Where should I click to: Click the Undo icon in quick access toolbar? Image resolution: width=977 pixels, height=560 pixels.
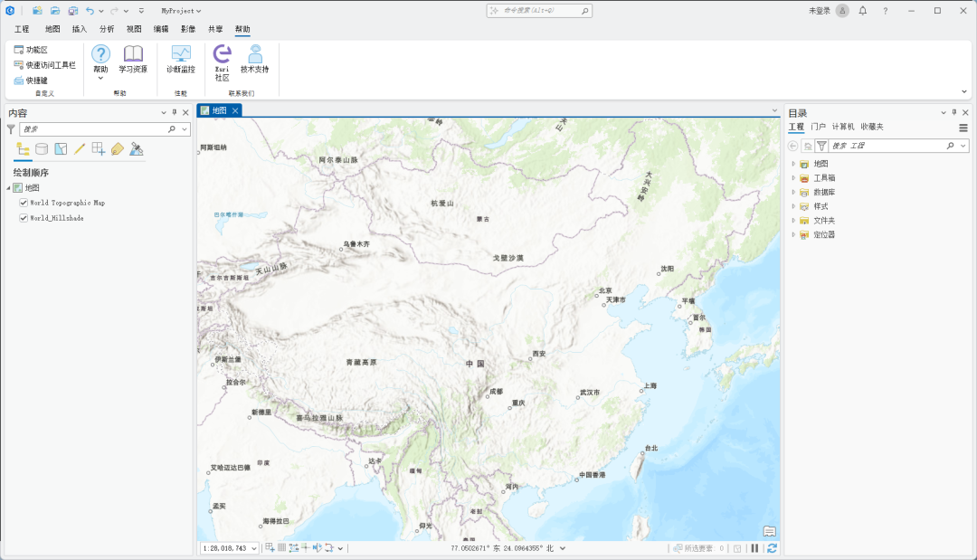pos(90,10)
